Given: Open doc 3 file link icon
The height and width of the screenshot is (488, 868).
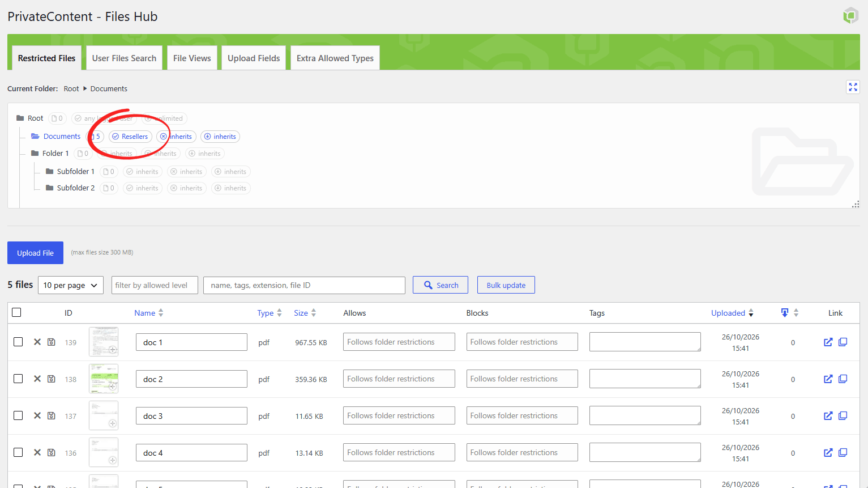Looking at the screenshot, I should tap(828, 415).
